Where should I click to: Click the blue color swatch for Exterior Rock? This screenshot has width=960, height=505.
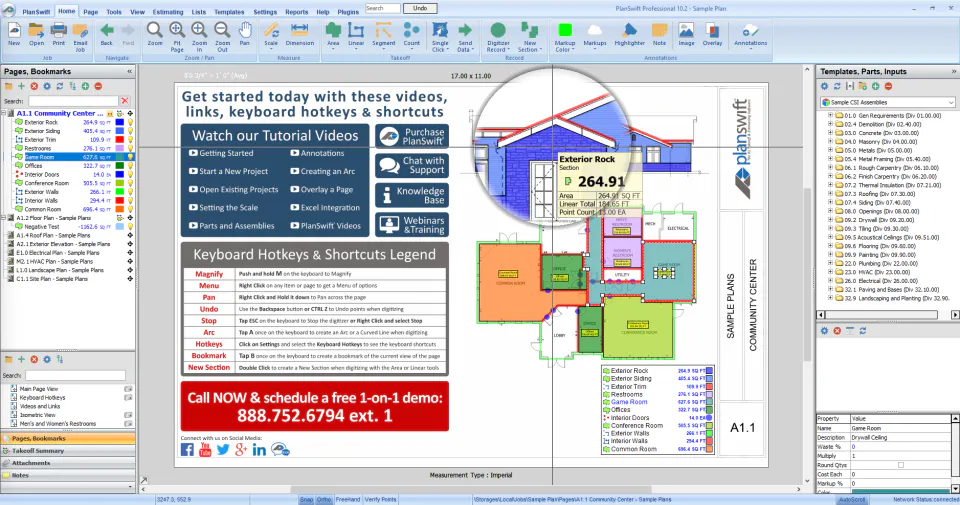(x=120, y=122)
